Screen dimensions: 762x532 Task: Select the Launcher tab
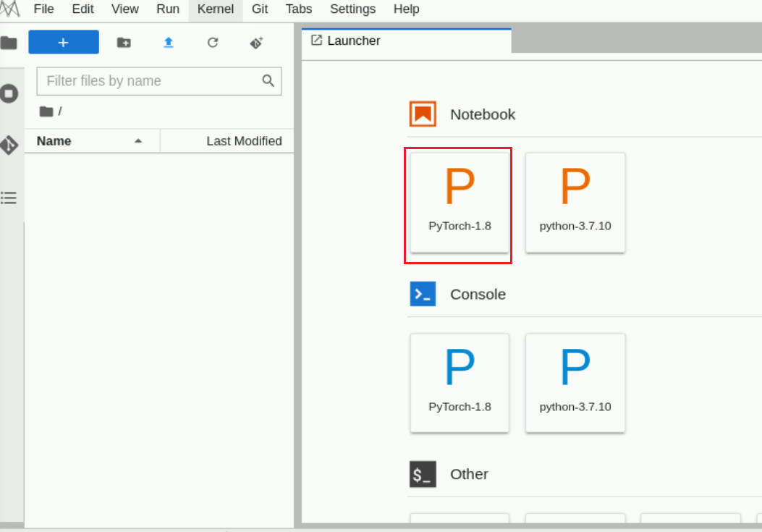point(353,41)
